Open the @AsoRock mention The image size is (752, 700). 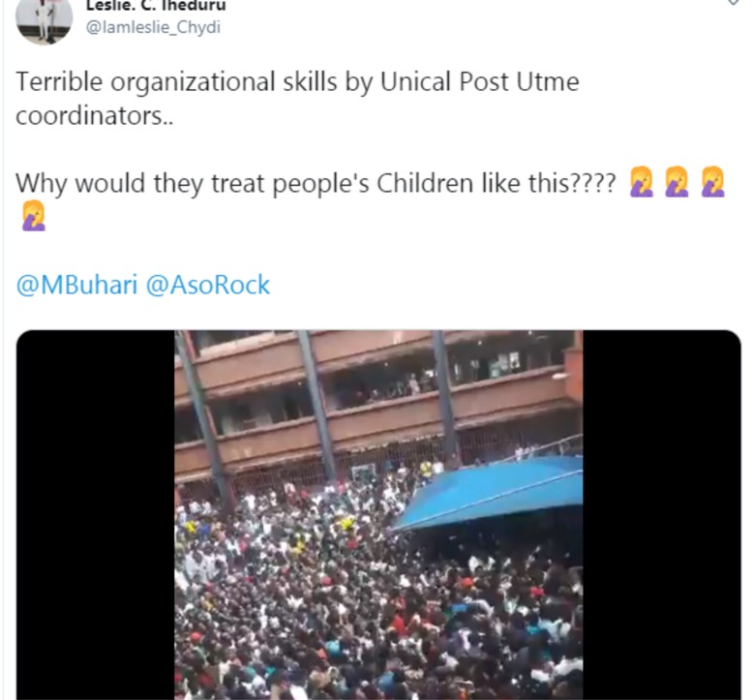pyautogui.click(x=208, y=285)
